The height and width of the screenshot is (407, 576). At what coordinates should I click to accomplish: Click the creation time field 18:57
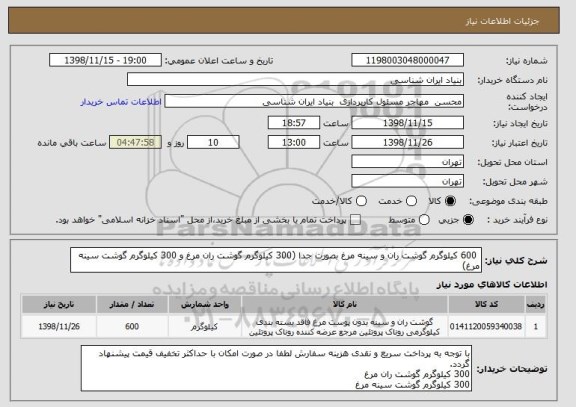click(294, 123)
